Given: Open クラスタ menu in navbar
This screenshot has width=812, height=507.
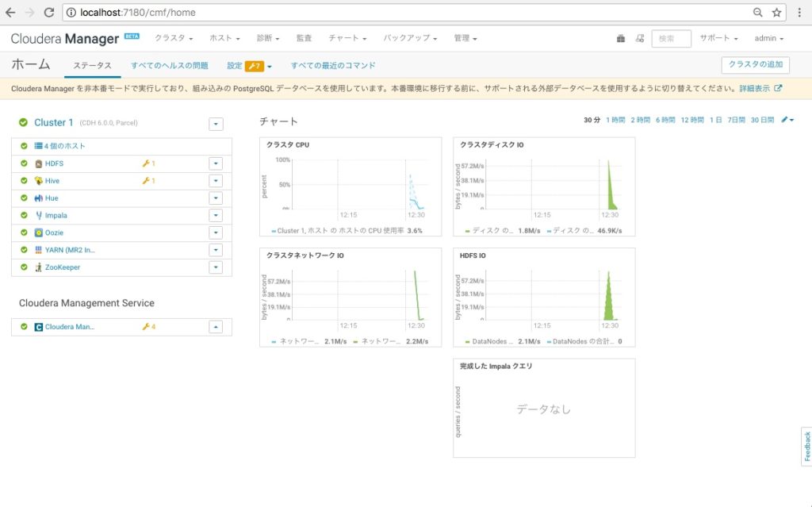Looking at the screenshot, I should [x=174, y=38].
